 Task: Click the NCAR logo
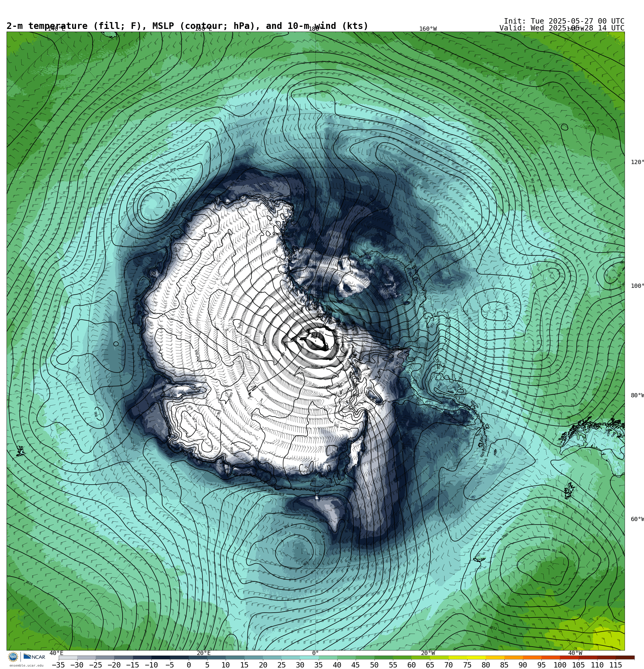tap(35, 657)
